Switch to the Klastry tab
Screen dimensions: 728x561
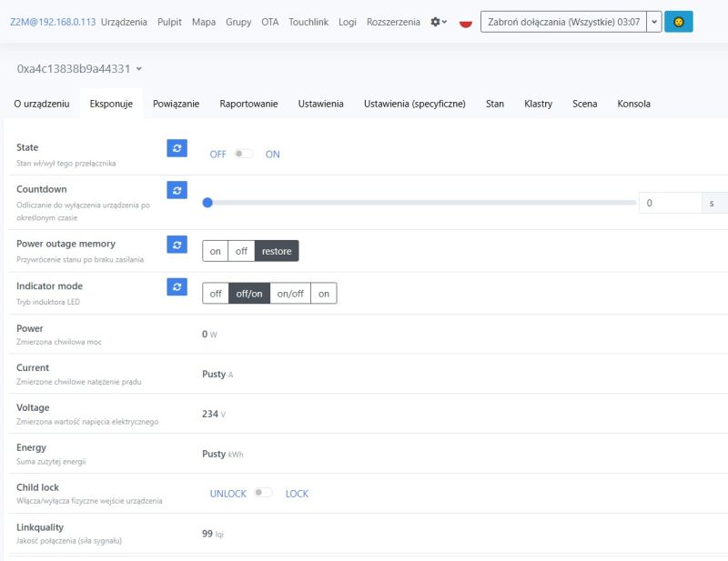point(539,104)
